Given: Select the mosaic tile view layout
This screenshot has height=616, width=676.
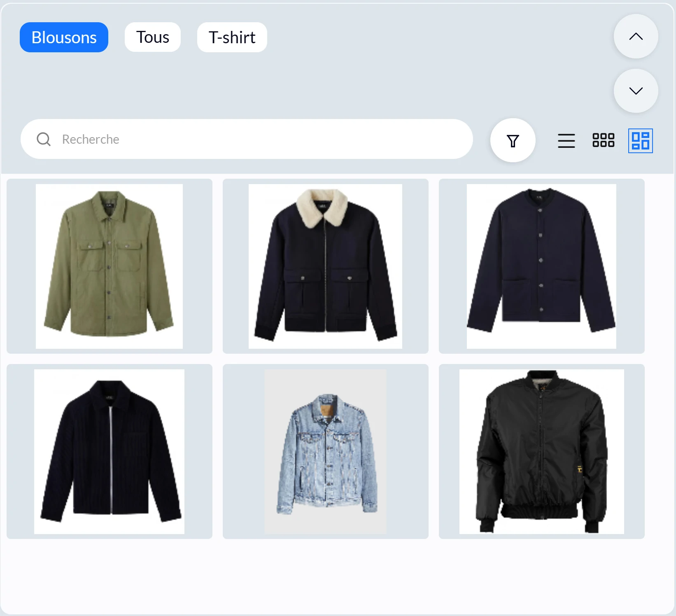Looking at the screenshot, I should click(641, 141).
